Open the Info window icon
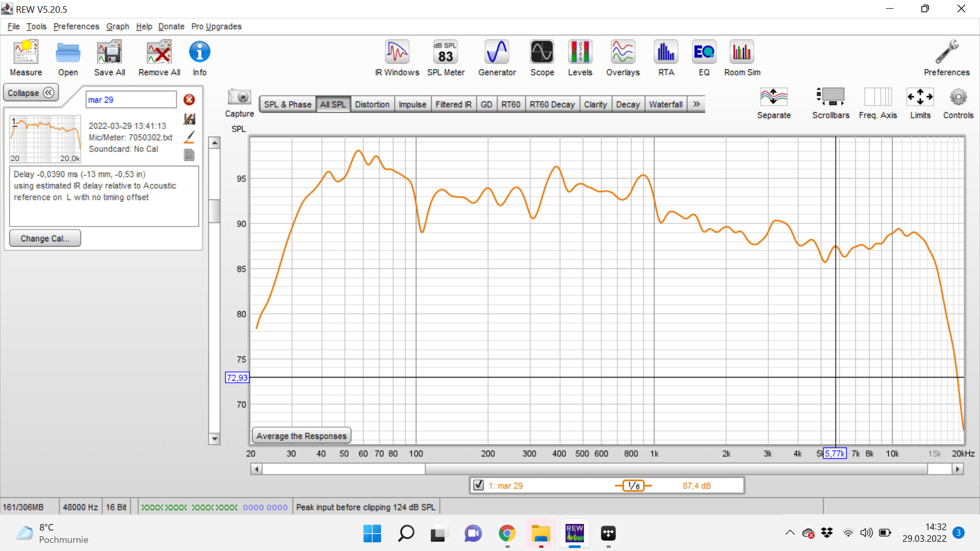 [x=200, y=52]
